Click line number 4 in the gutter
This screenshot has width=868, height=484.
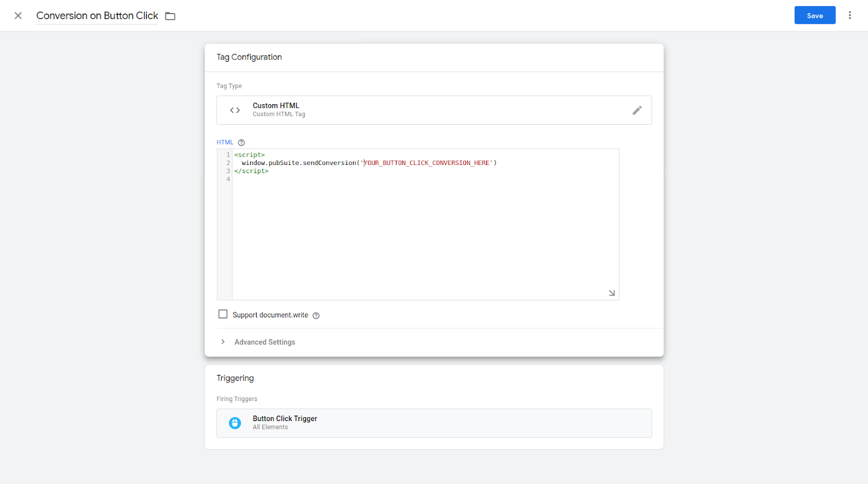(228, 179)
